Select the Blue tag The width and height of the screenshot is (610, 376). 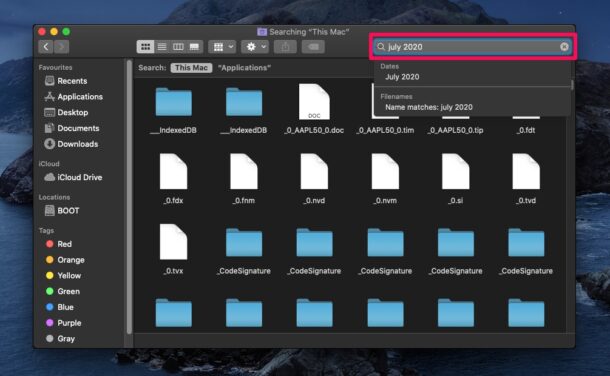coord(60,307)
